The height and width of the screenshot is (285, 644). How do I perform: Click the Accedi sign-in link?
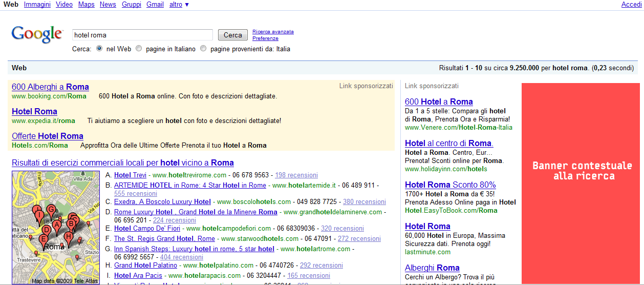[631, 5]
